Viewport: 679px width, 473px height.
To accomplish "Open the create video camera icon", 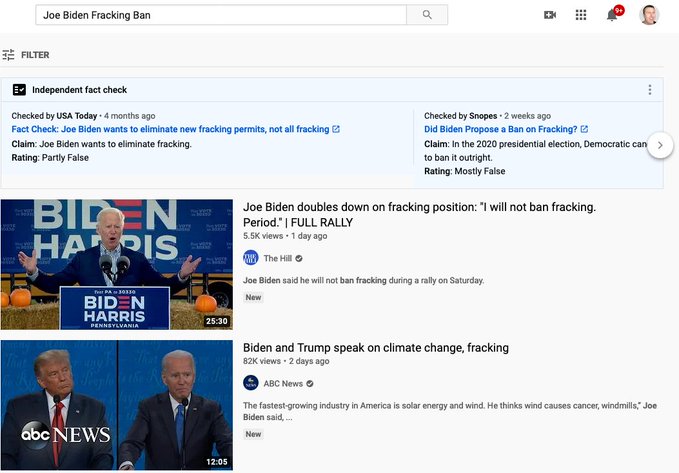I will 549,15.
